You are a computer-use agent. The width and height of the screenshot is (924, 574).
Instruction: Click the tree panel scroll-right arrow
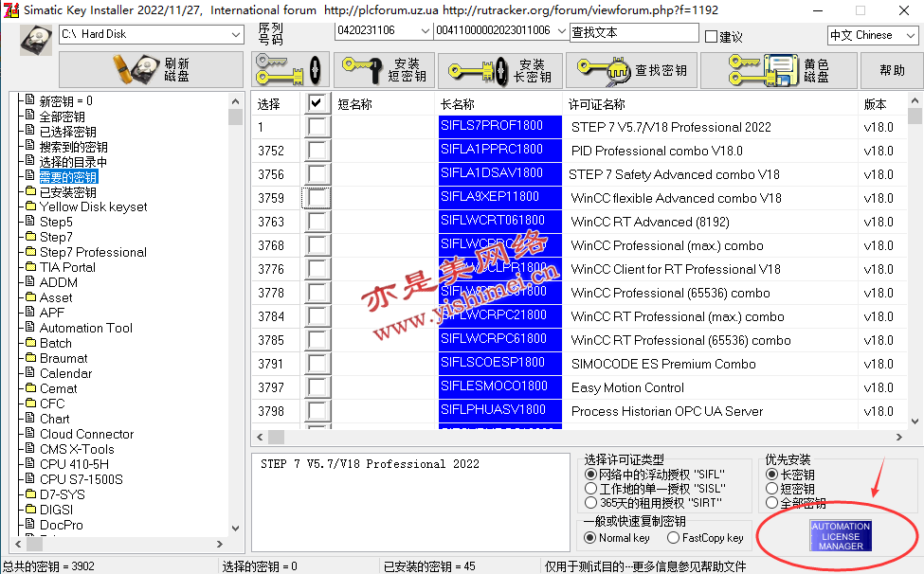click(x=220, y=544)
